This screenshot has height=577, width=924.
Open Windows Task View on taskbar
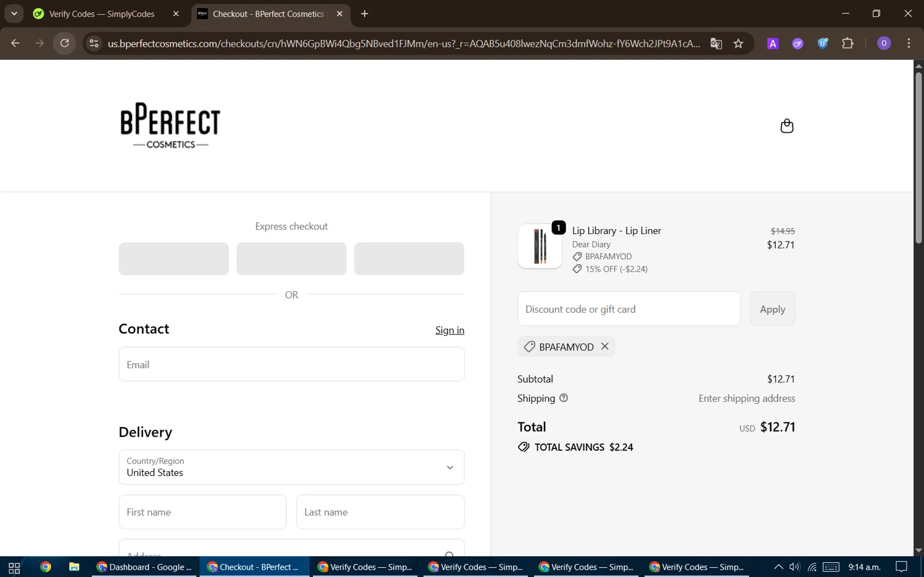pos(14,567)
